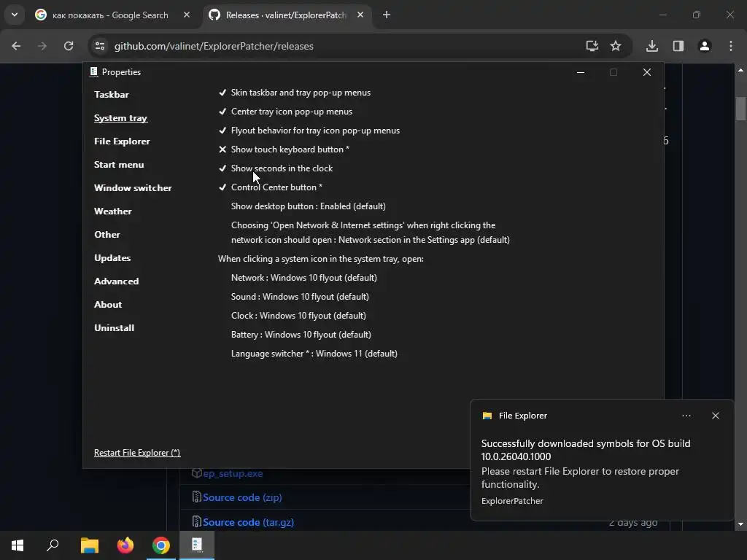Go back in Chrome history
This screenshot has width=747, height=560.
click(x=16, y=46)
